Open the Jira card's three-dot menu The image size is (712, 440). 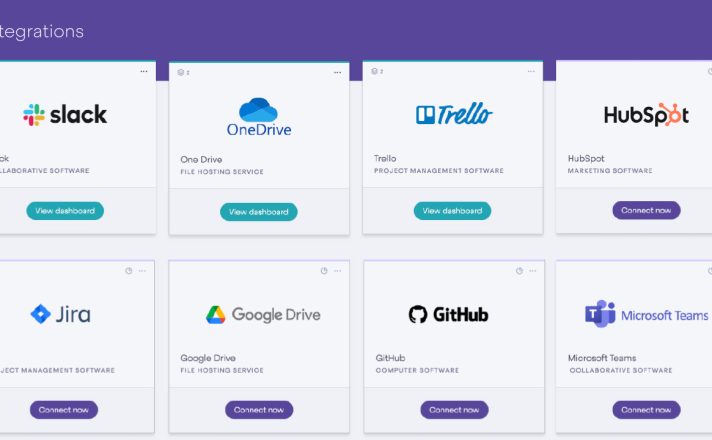point(143,271)
